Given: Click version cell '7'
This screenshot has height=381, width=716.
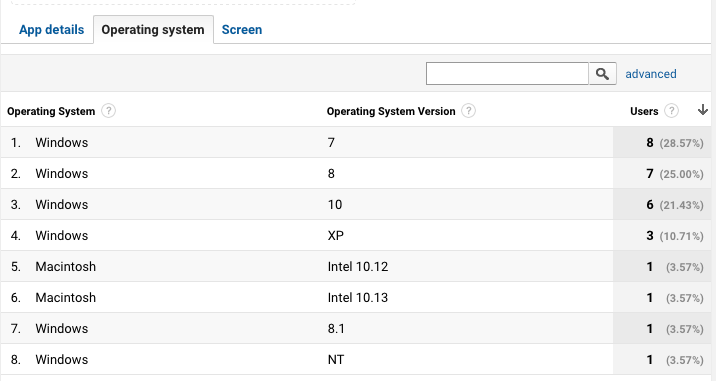Looking at the screenshot, I should point(331,143).
